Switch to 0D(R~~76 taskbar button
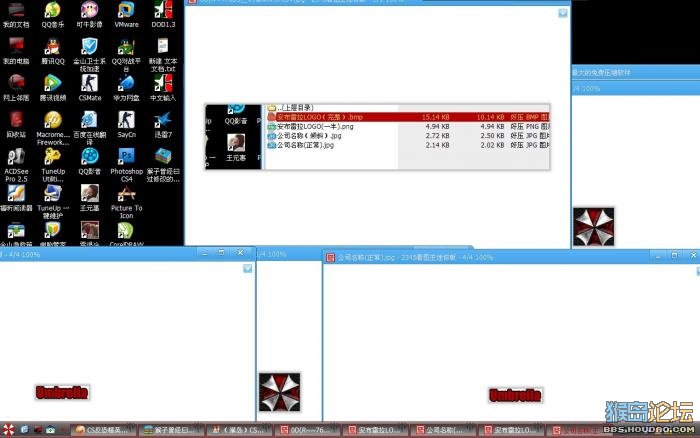The image size is (700, 438). [307, 430]
